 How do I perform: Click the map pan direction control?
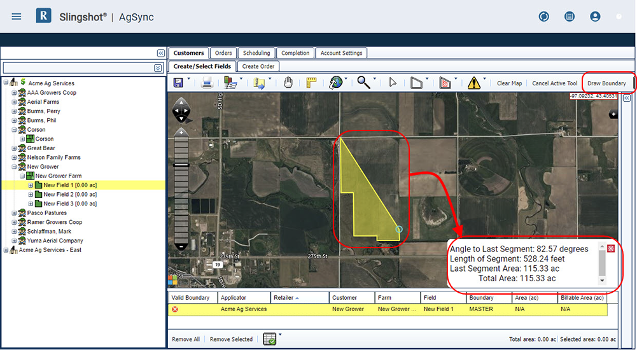tap(181, 111)
